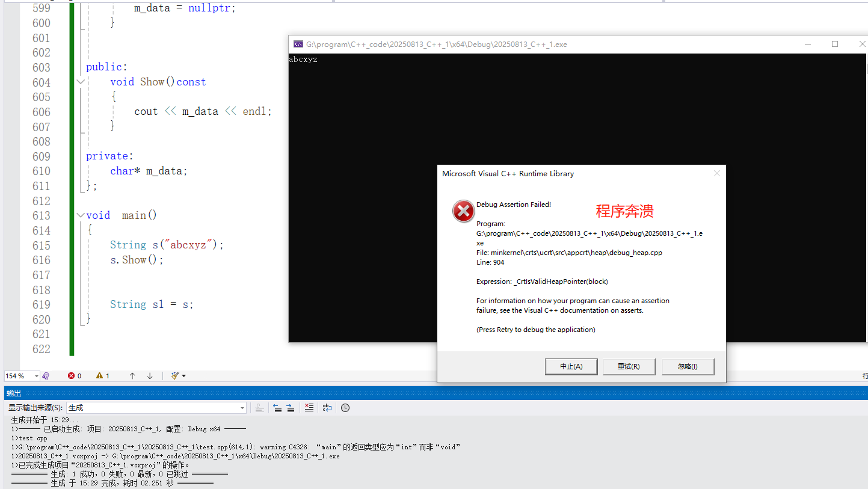The height and width of the screenshot is (489, 868).
Task: Click the red error count icon
Action: pyautogui.click(x=71, y=376)
